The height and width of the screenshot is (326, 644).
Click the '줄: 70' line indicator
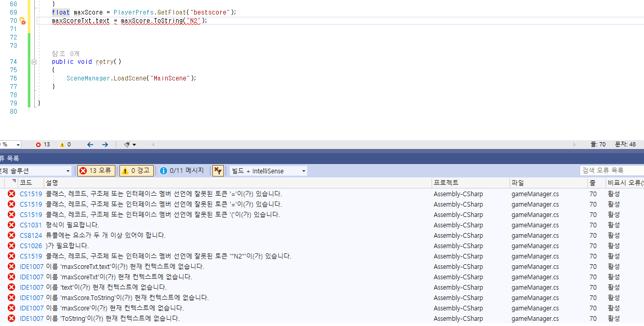click(x=598, y=145)
